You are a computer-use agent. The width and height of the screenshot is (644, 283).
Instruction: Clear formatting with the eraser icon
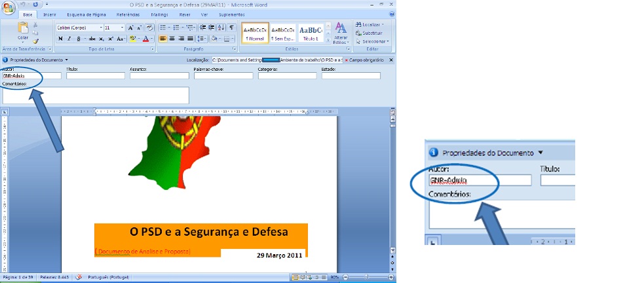pyautogui.click(x=150, y=28)
